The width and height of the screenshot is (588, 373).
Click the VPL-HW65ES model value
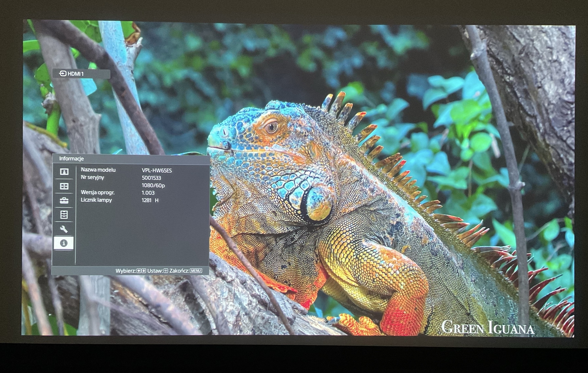157,170
